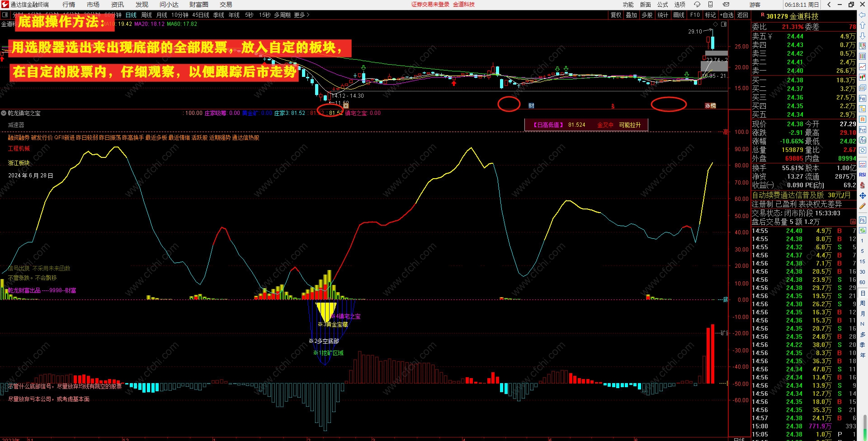
Task: Click the red bar chart icon beside 盘后交易量
Action: tap(853, 222)
